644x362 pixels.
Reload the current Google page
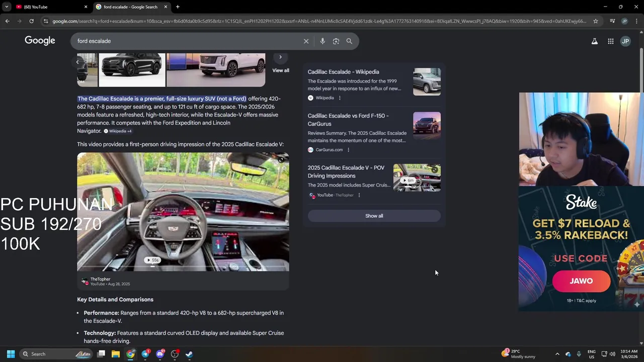(31, 21)
